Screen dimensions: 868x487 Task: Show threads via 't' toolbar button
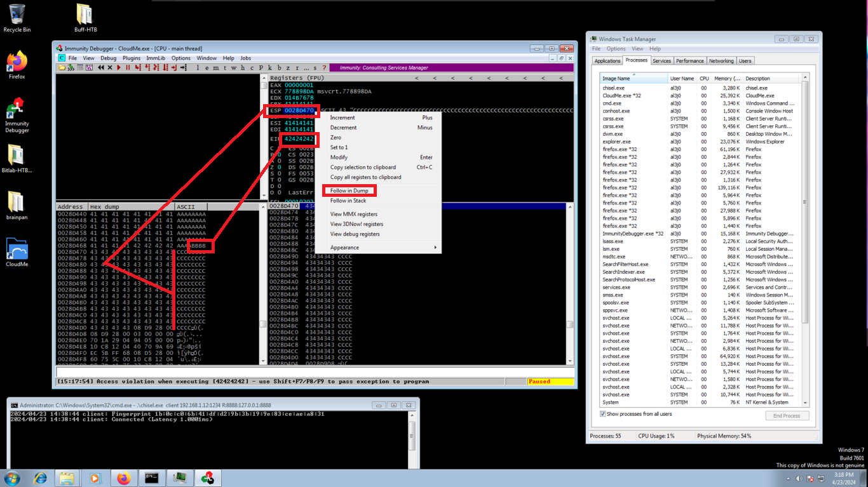point(224,67)
